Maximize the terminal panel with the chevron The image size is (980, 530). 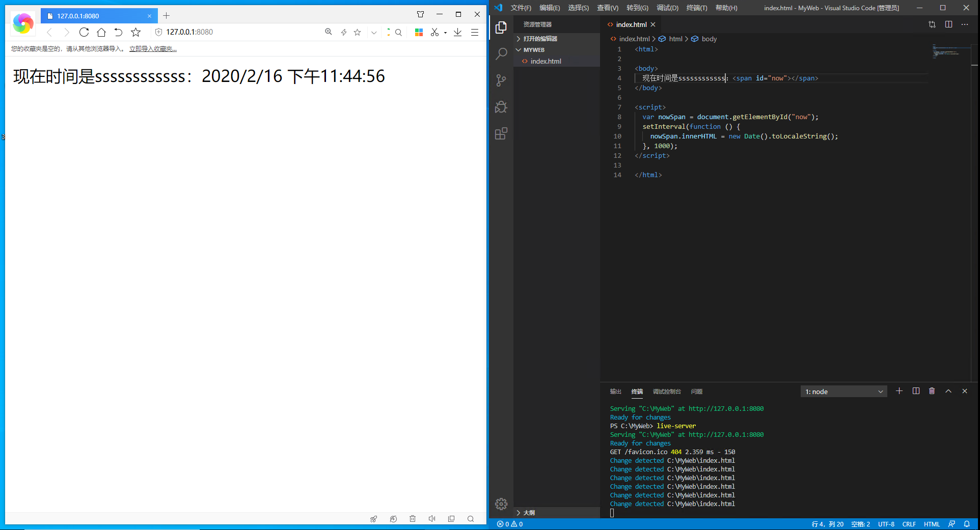[x=948, y=391]
